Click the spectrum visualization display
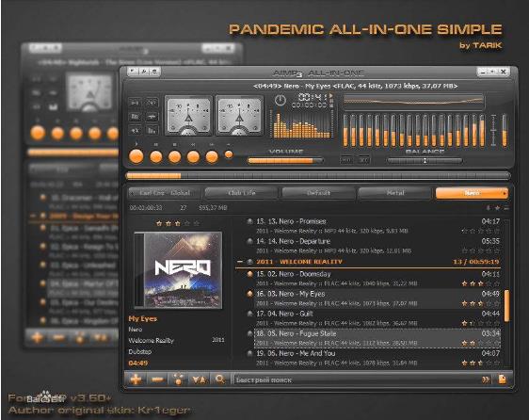The height and width of the screenshot is (420, 529). [301, 125]
